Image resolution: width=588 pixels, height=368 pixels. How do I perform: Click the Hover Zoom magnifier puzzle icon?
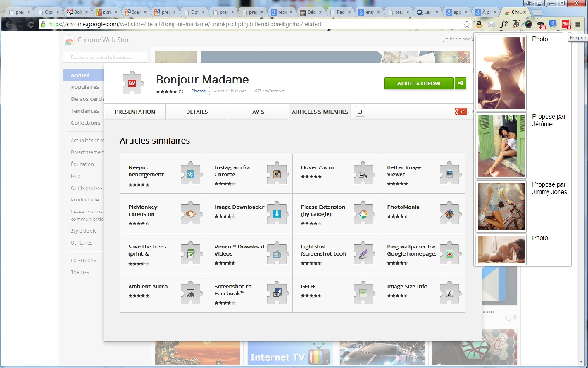(x=363, y=173)
